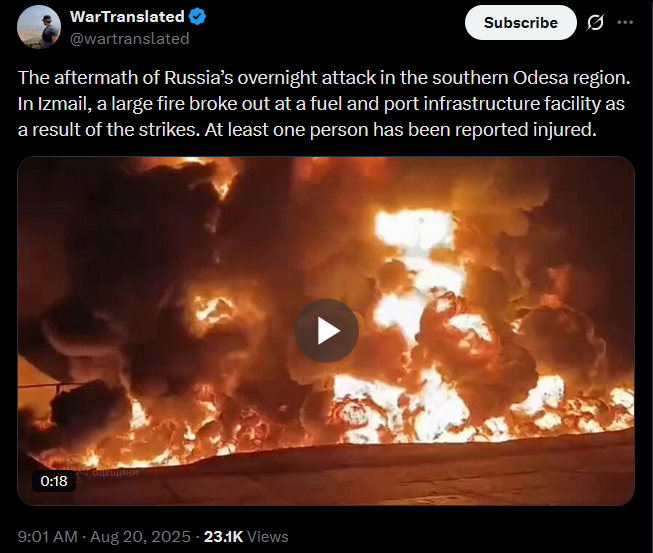Viewport: 653px width, 553px height.
Task: Click the Aug 20, 2025 date
Action: [140, 537]
